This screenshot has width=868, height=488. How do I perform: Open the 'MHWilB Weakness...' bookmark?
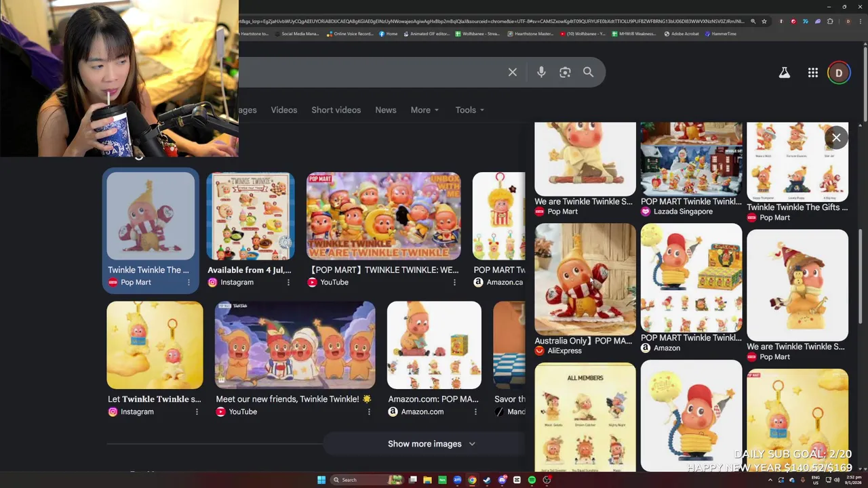pyautogui.click(x=634, y=33)
